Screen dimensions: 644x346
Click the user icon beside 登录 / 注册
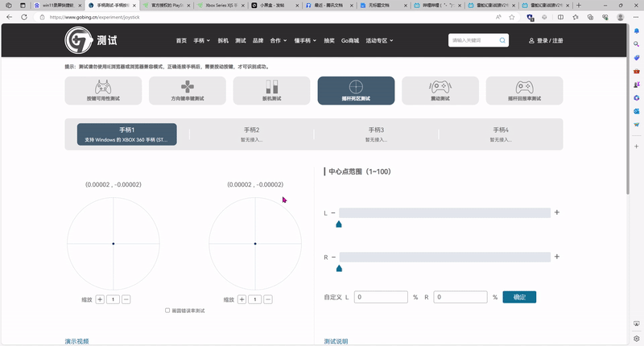click(x=531, y=40)
